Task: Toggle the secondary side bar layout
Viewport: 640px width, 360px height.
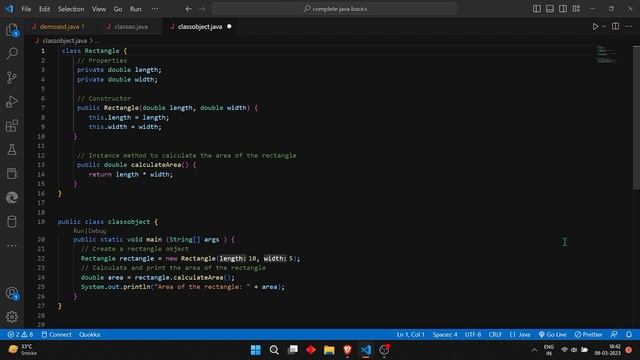Action: pyautogui.click(x=563, y=9)
